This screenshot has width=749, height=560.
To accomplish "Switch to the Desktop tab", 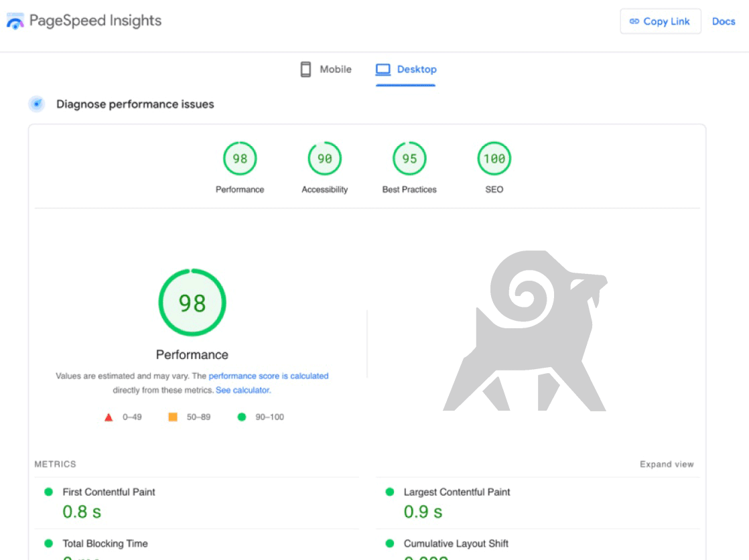I will tap(405, 69).
